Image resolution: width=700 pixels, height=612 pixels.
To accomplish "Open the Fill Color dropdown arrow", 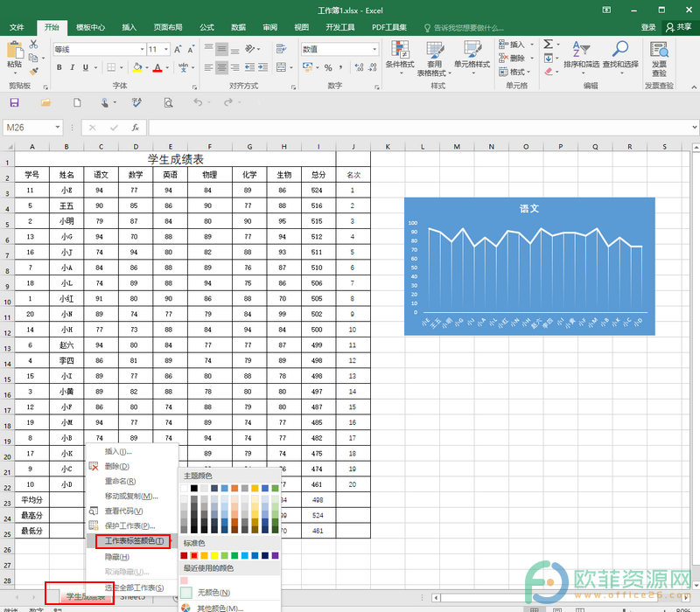I will tap(147, 68).
